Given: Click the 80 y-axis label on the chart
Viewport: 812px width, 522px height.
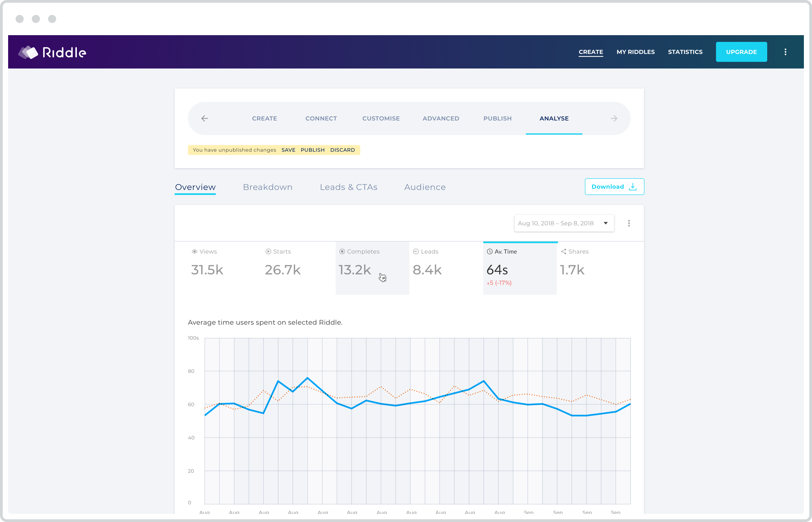Looking at the screenshot, I should click(191, 371).
